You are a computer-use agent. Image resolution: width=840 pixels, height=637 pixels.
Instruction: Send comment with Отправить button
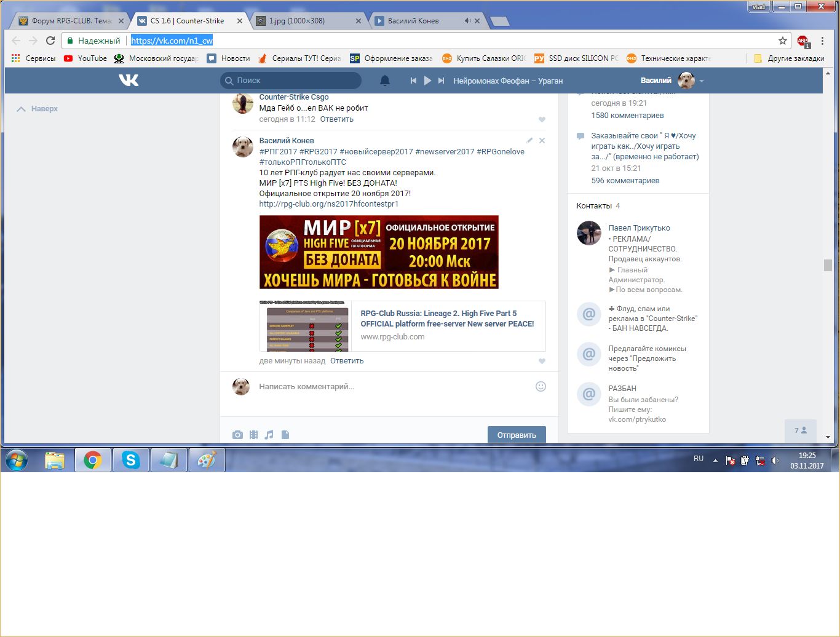517,435
